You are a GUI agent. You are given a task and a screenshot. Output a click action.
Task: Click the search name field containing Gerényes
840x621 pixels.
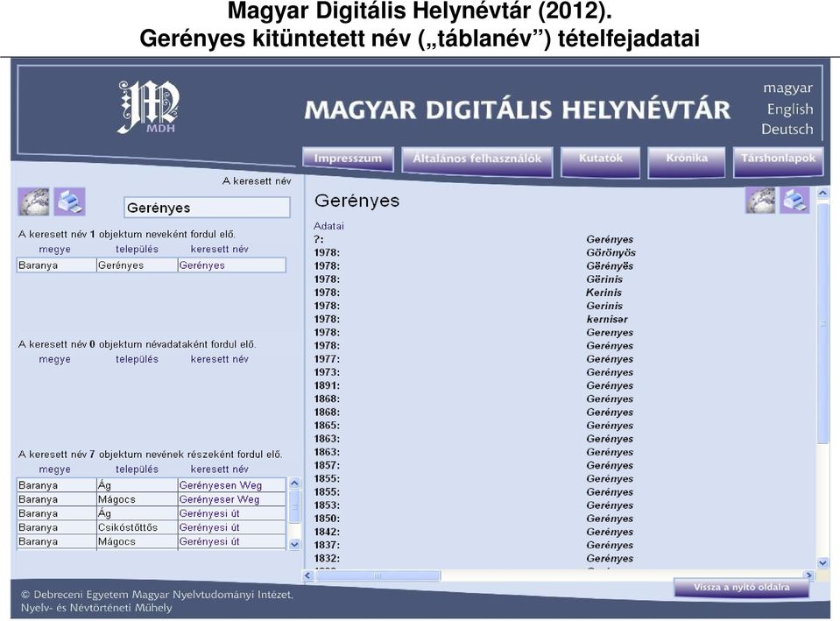[208, 208]
